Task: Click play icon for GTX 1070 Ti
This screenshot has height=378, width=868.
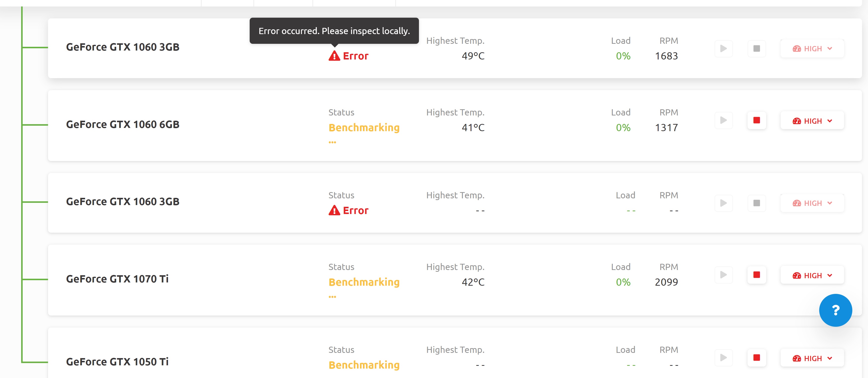Action: pos(723,275)
